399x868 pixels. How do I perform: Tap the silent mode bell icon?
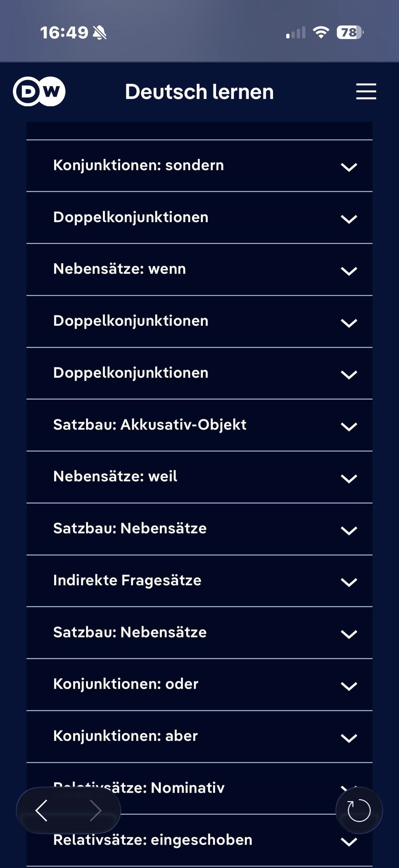tap(99, 33)
